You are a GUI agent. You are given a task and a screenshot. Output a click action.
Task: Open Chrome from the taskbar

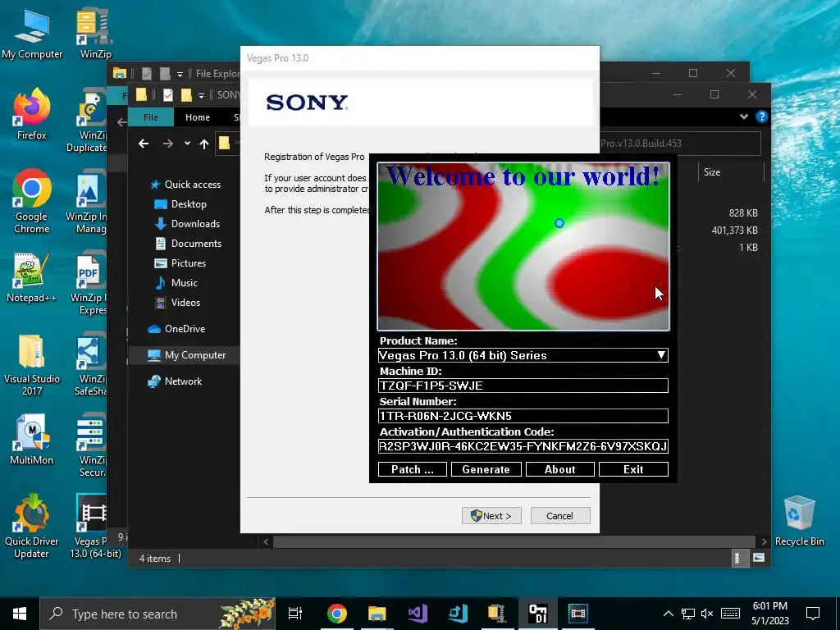[337, 614]
